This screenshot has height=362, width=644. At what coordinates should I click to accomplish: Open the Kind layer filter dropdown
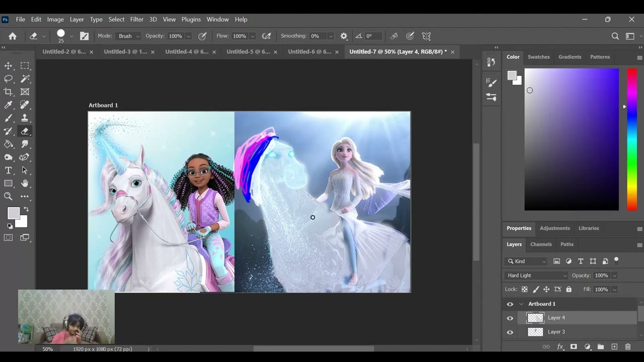[x=526, y=261]
